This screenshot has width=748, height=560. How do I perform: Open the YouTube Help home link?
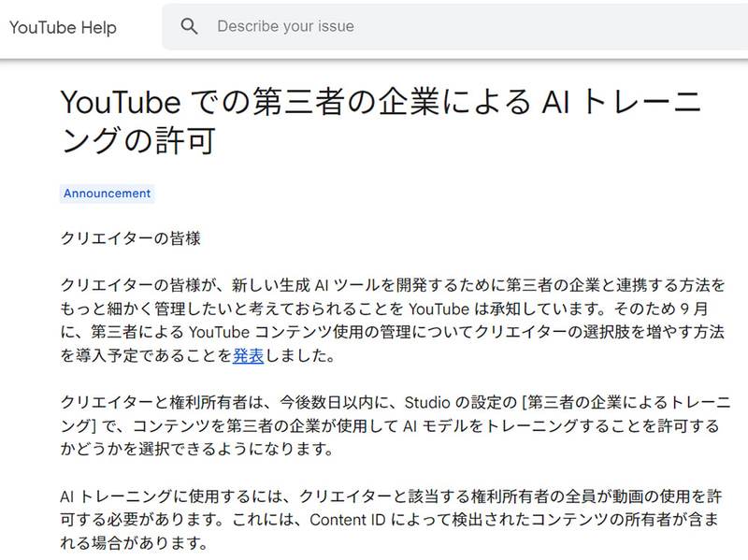point(63,27)
